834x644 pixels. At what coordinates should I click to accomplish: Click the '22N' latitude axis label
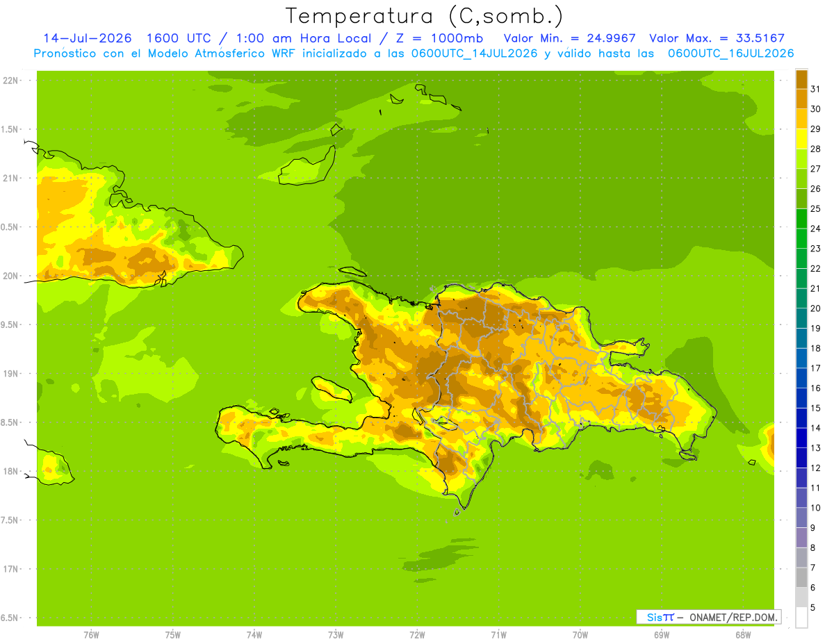[11, 81]
